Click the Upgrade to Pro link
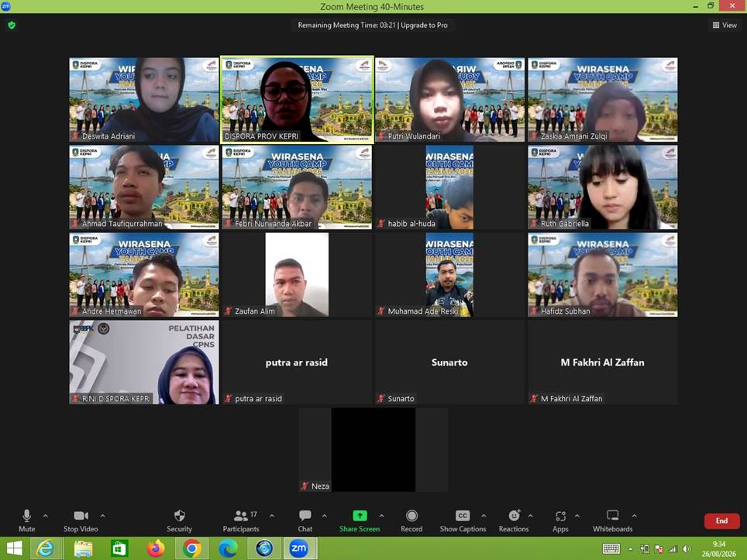This screenshot has width=747, height=560. tap(424, 26)
